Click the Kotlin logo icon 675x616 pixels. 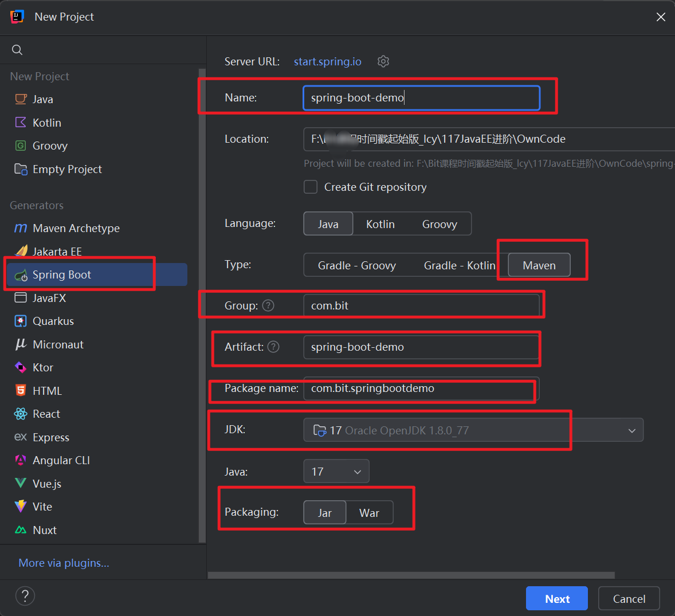tap(21, 122)
